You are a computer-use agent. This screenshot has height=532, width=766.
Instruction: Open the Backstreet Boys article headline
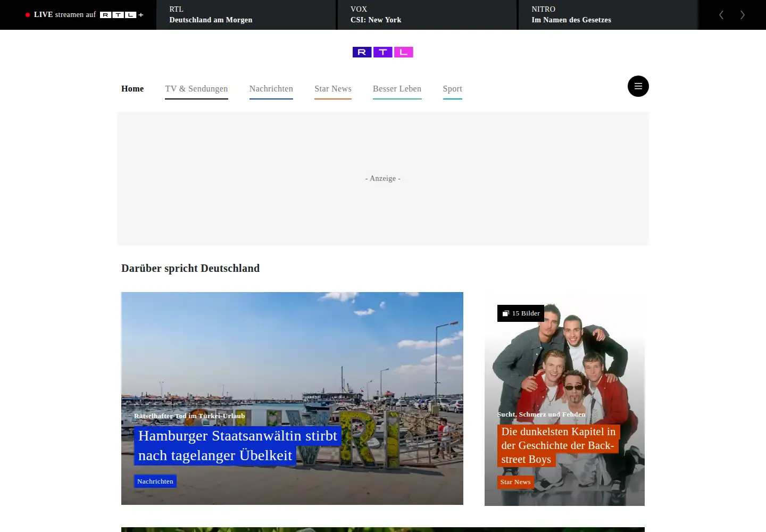tap(559, 446)
